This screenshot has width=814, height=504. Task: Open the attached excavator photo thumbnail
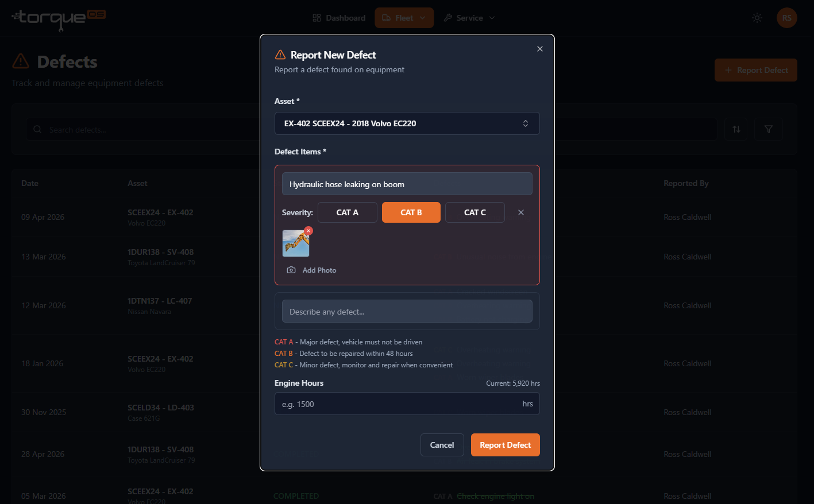296,243
